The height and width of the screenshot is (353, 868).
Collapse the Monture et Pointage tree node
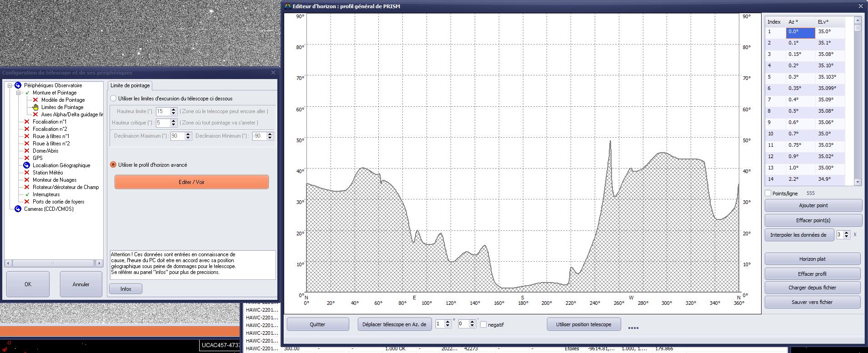click(19, 93)
